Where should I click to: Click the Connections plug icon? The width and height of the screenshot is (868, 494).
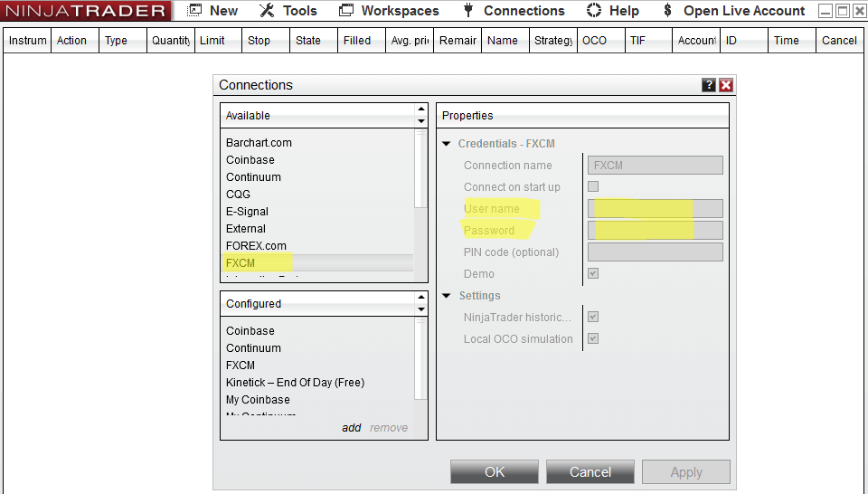468,10
